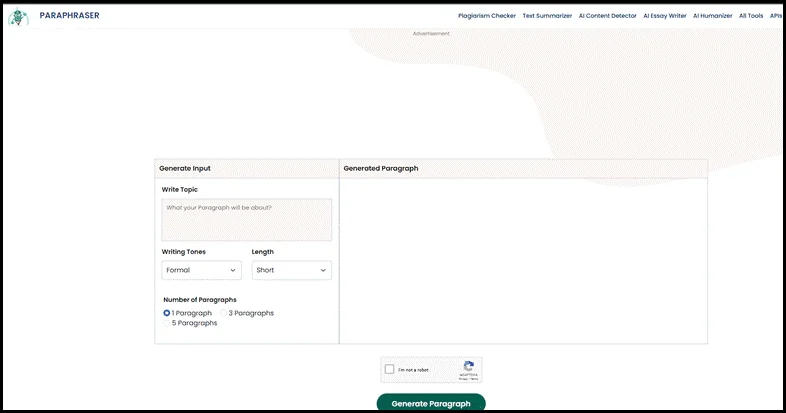Viewport: 786px width, 413px height.
Task: Navigate to AI Essay Writer
Action: [x=665, y=16]
